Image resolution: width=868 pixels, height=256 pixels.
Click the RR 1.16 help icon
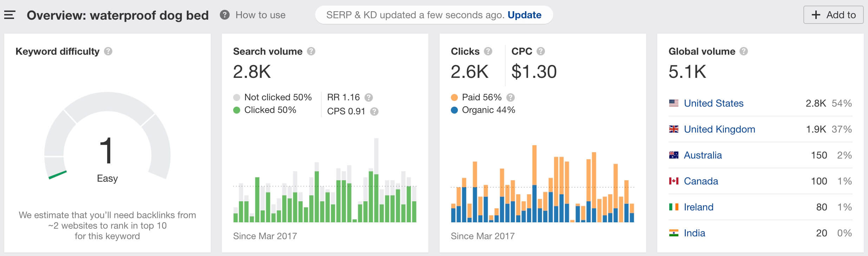click(x=369, y=97)
